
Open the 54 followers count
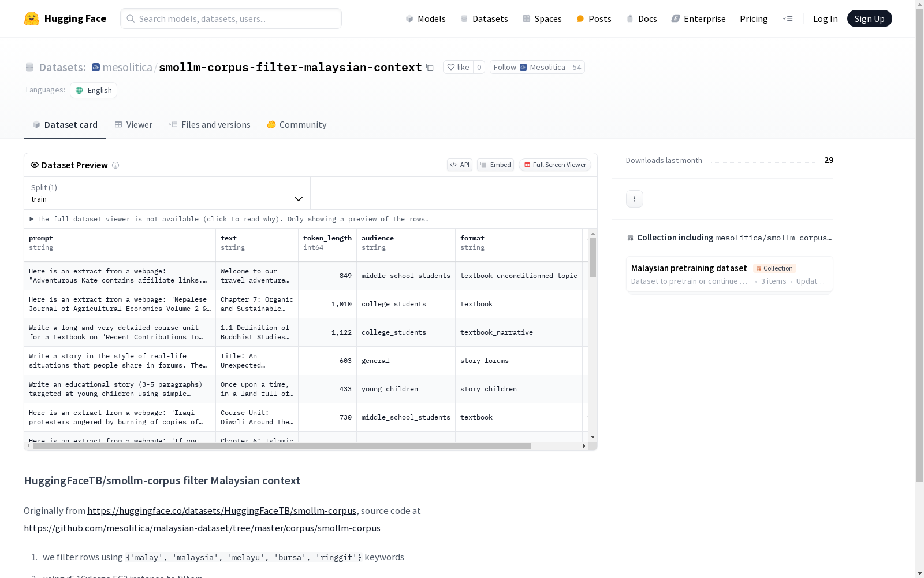pyautogui.click(x=577, y=67)
